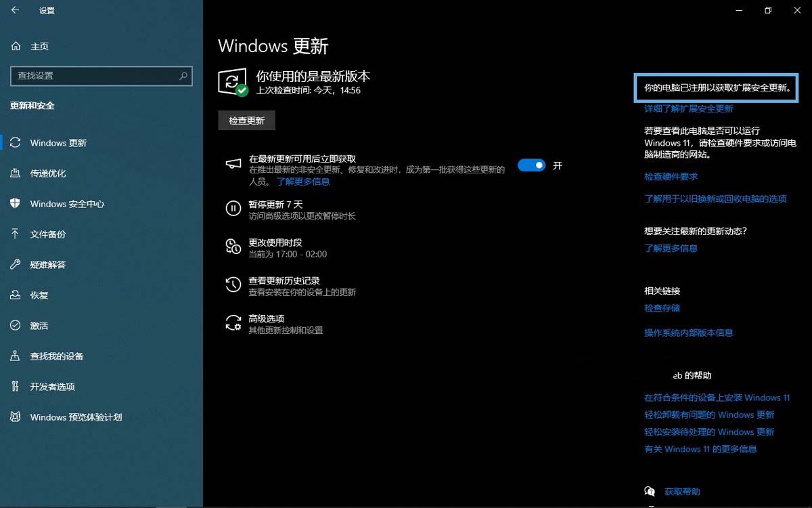Click the restore-down window button
812x508 pixels.
click(x=768, y=10)
